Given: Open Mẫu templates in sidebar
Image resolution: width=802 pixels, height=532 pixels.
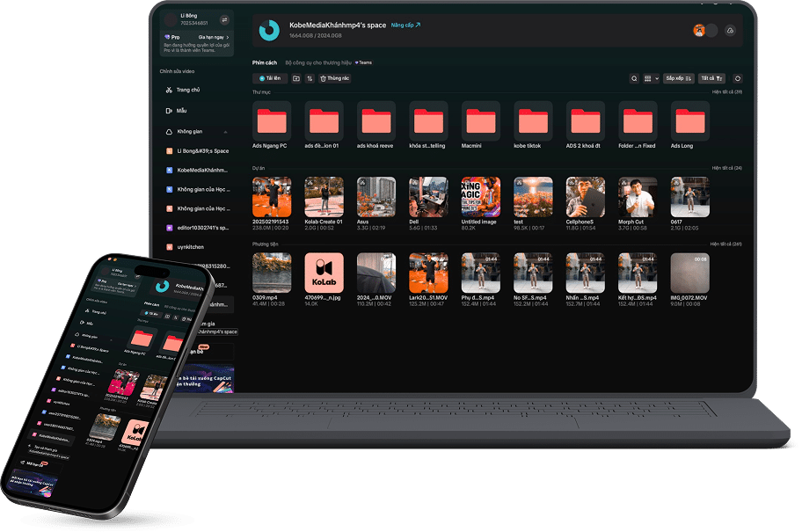Looking at the screenshot, I should pyautogui.click(x=181, y=111).
